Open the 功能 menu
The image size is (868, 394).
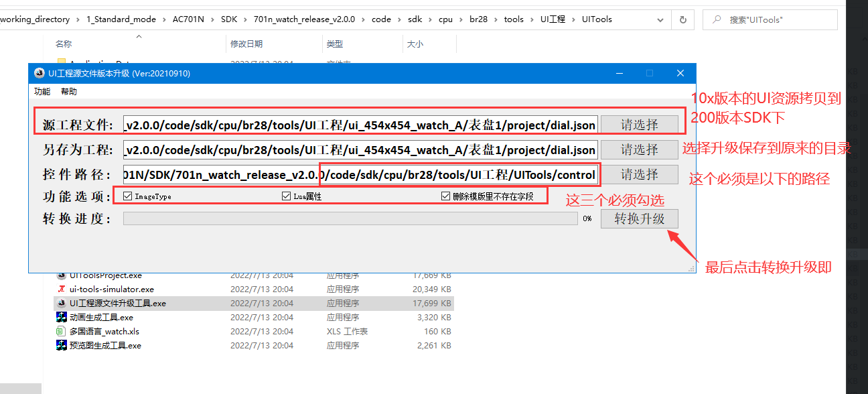[x=42, y=92]
